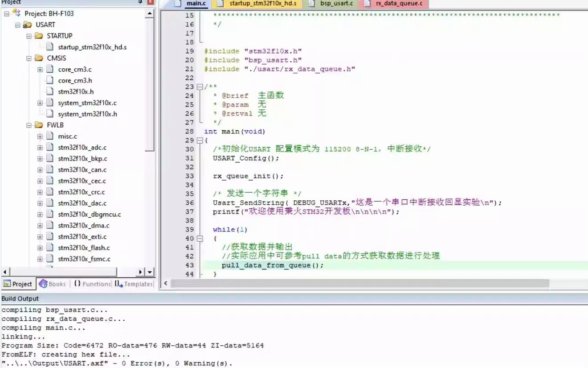This screenshot has width=588, height=368.
Task: Toggle auto-hide with the Project panel pin
Action: (139, 2)
